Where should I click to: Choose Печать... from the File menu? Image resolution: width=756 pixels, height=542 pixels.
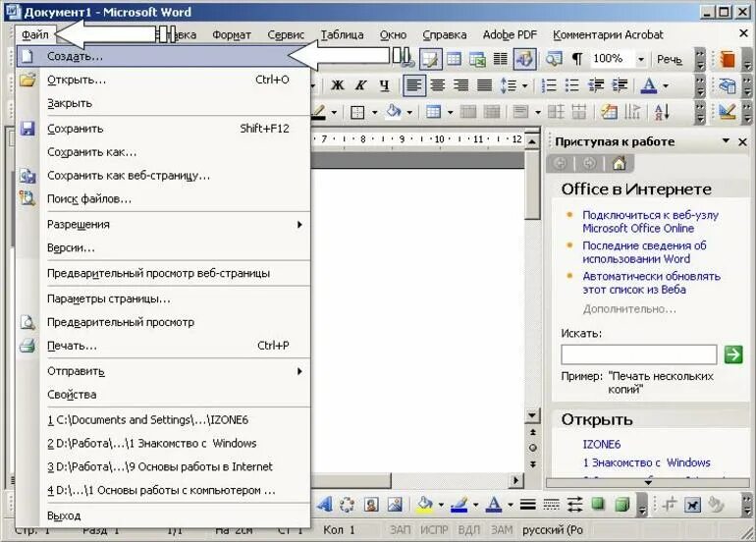click(x=163, y=346)
